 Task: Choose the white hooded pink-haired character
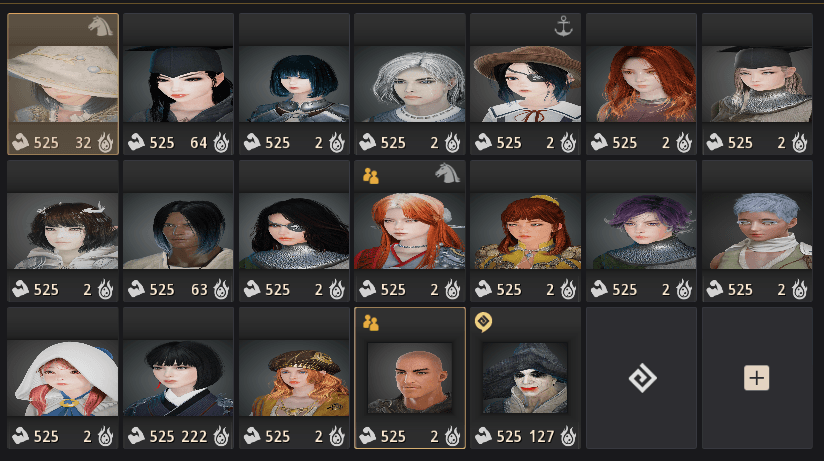[x=63, y=378]
